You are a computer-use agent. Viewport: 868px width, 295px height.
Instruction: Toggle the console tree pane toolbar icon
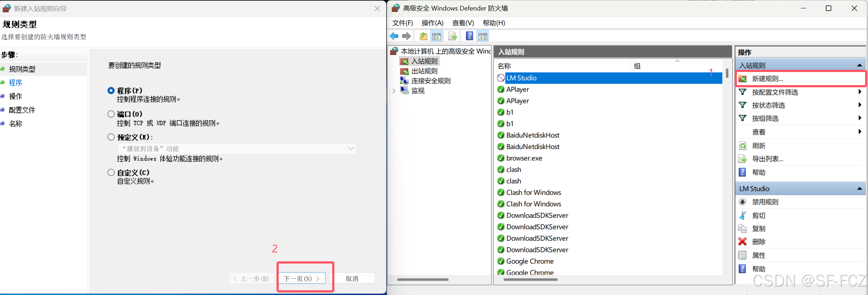(436, 36)
